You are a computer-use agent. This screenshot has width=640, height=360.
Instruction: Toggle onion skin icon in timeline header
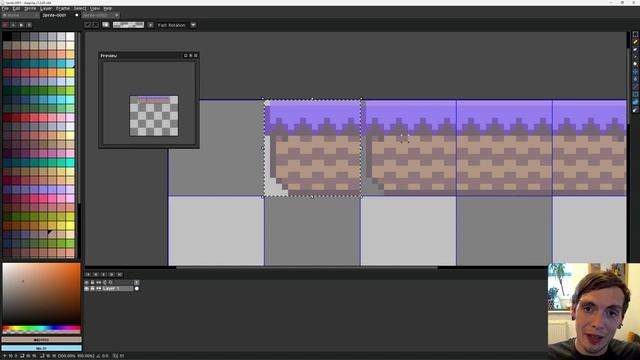click(x=105, y=282)
